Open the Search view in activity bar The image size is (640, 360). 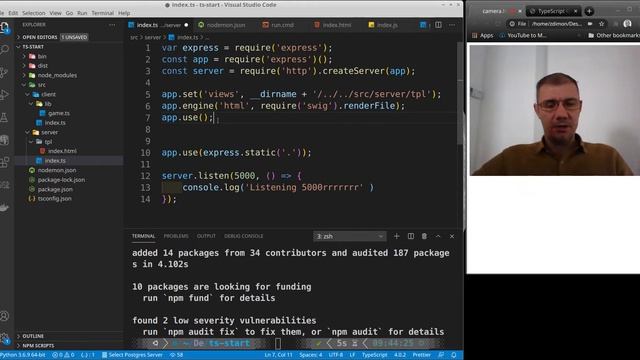(x=5, y=50)
